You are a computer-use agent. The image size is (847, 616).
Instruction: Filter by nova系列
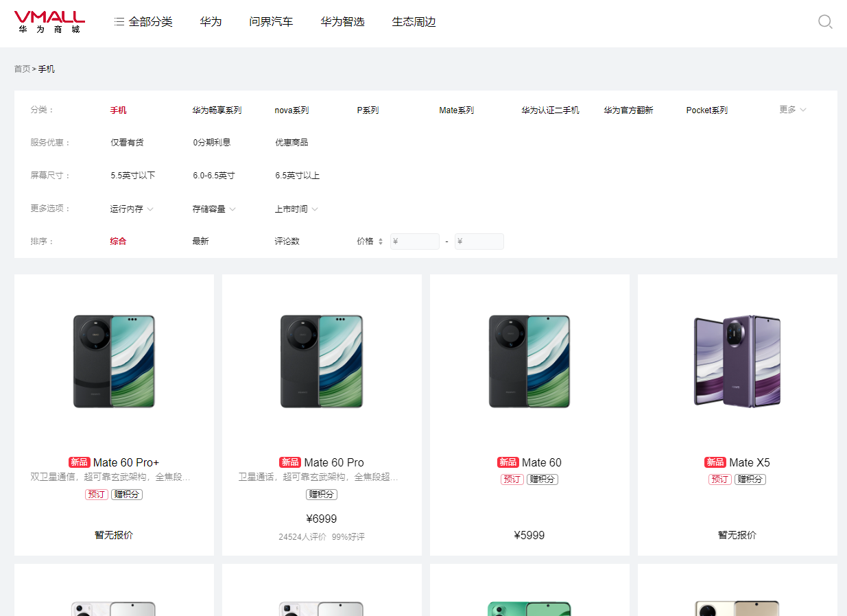coord(291,110)
